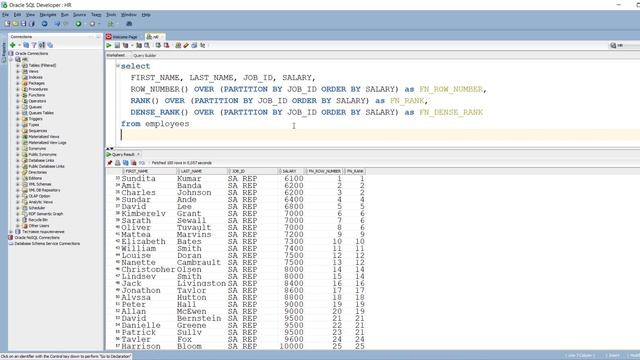This screenshot has height=360, width=640.
Task: Open the Help menu
Action: (146, 15)
